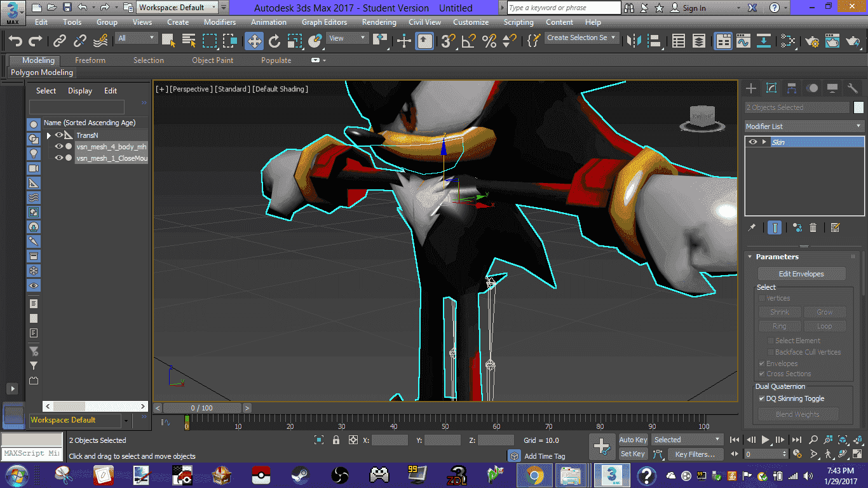Open the Workspace: Default dropdown in title bar

pos(178,8)
